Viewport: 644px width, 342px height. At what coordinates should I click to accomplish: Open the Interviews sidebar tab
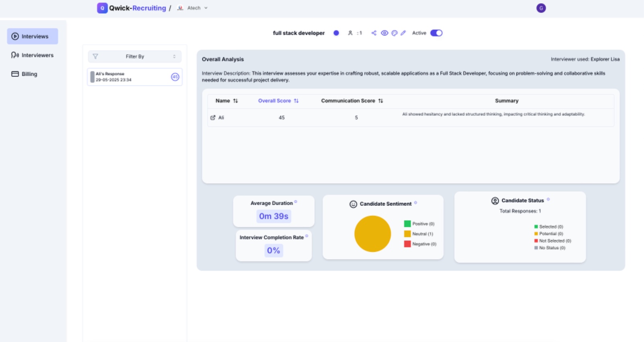[33, 36]
